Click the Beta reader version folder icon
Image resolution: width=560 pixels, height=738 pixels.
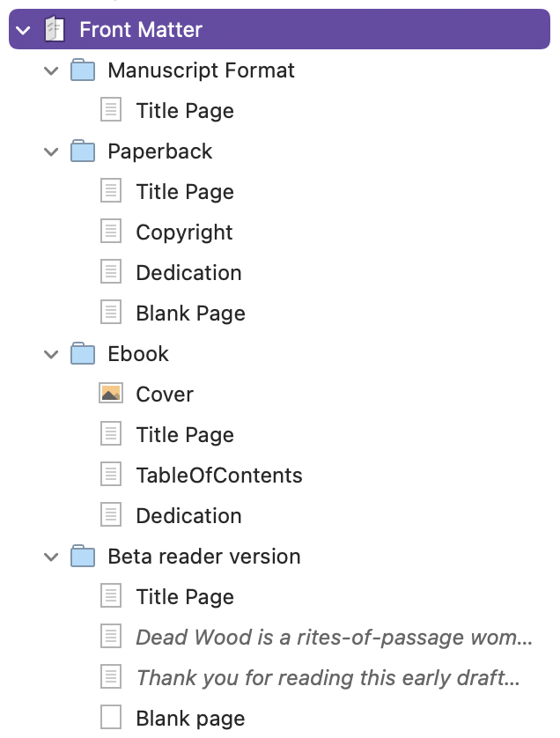pos(83,556)
